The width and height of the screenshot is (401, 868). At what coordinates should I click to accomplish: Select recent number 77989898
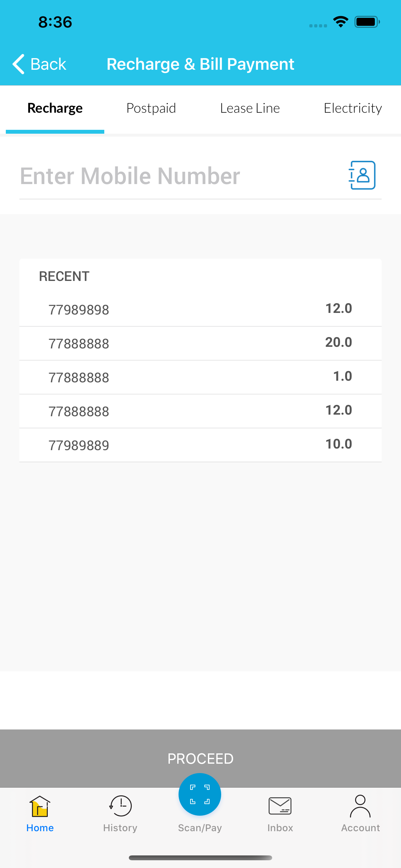click(200, 309)
